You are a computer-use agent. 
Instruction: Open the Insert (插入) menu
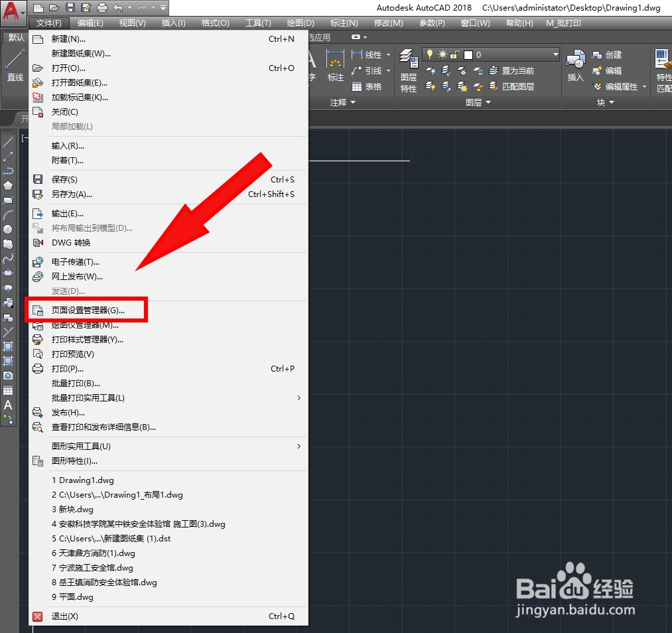(x=174, y=23)
